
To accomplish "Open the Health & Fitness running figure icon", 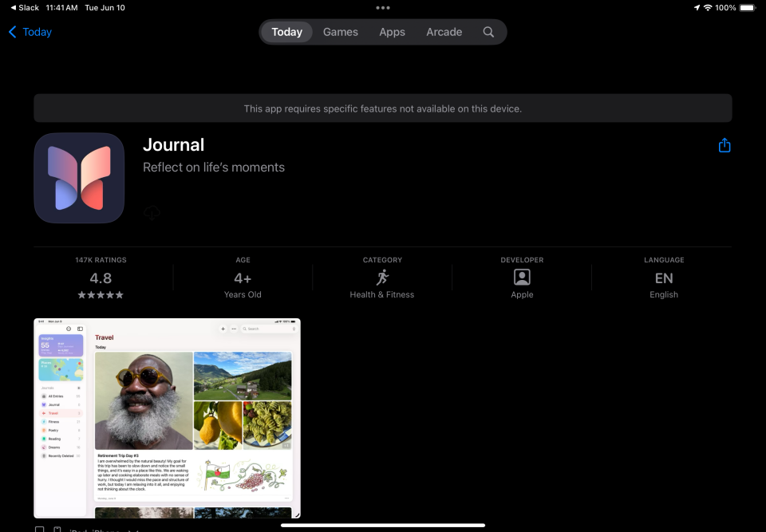I will (x=382, y=277).
